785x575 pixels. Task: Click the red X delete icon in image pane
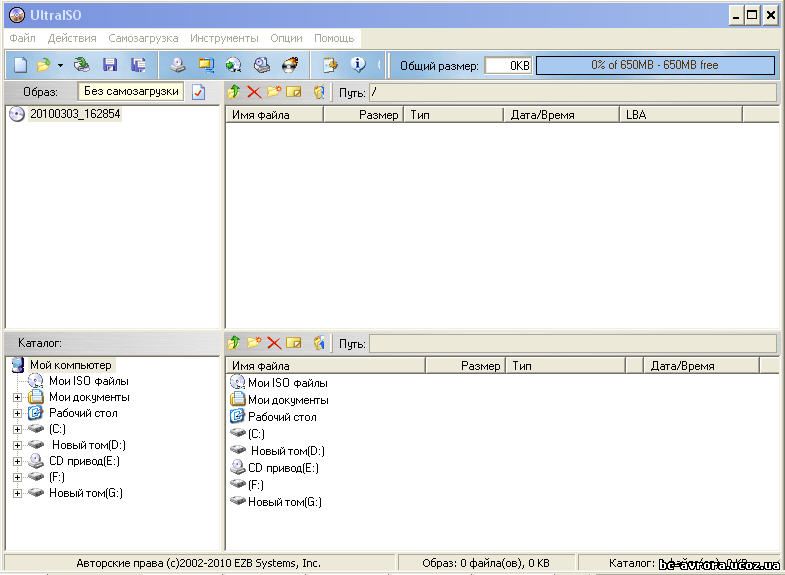(254, 92)
